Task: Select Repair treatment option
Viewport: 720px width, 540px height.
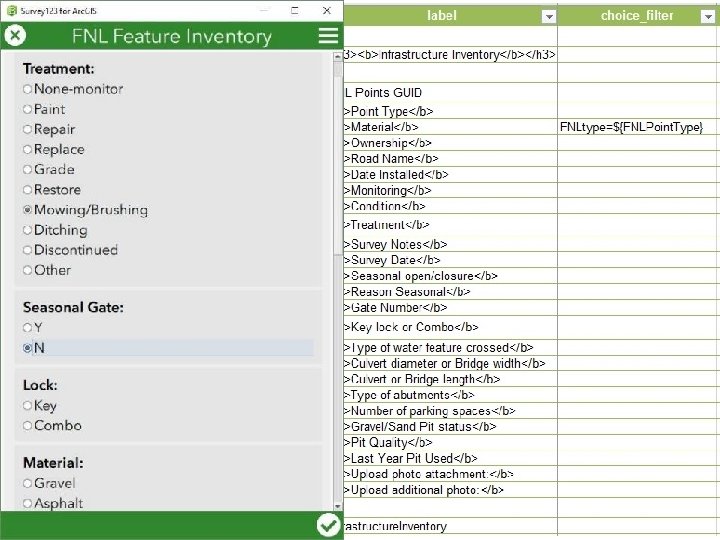Action: [49, 129]
